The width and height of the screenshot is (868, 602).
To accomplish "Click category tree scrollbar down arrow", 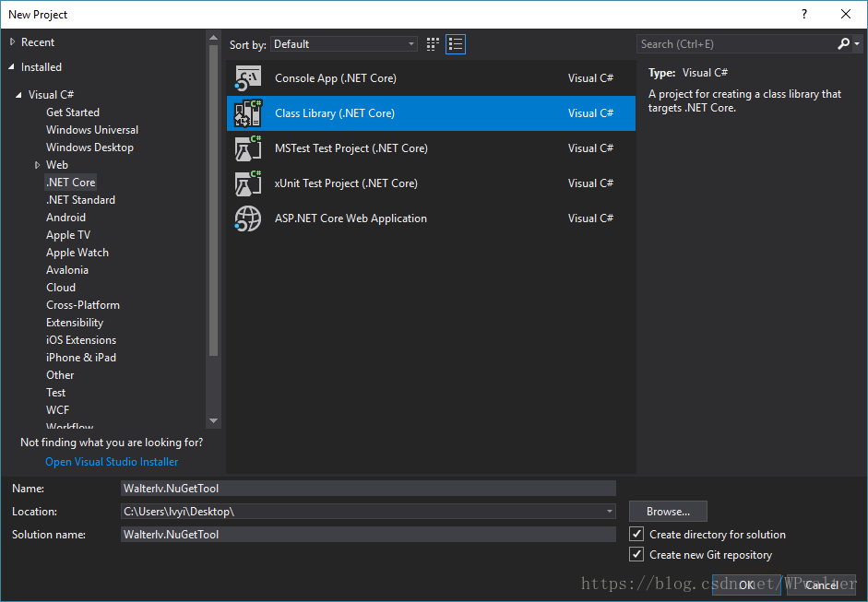I will pos(214,421).
